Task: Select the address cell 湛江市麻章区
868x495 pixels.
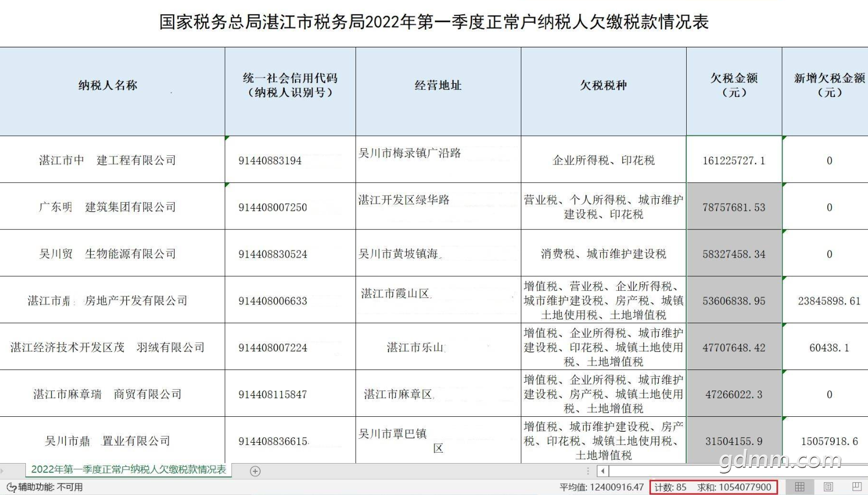Action: click(x=438, y=394)
